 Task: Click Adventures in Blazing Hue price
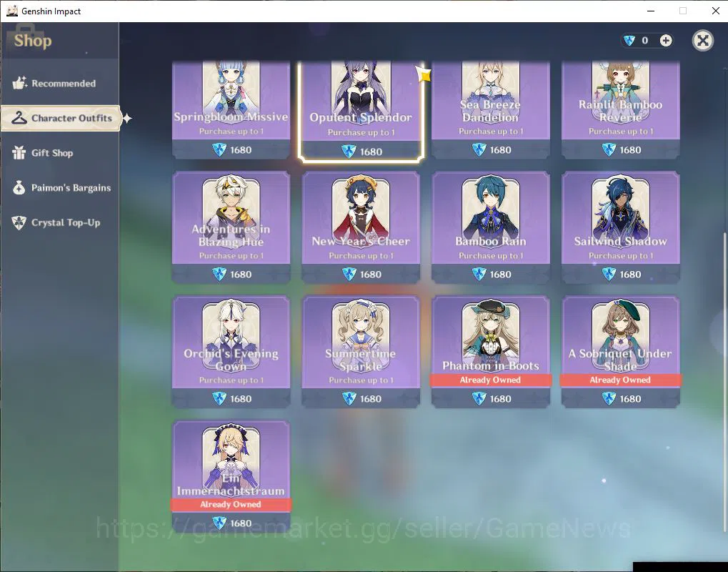[231, 274]
